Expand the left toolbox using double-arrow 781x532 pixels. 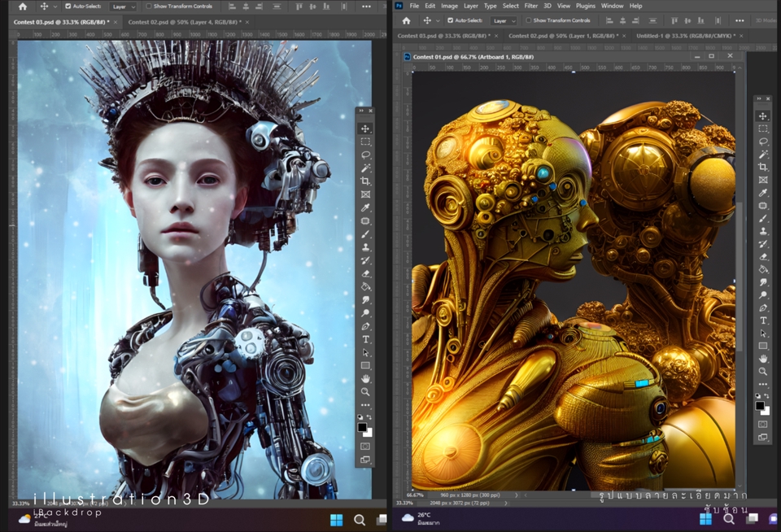pyautogui.click(x=361, y=111)
